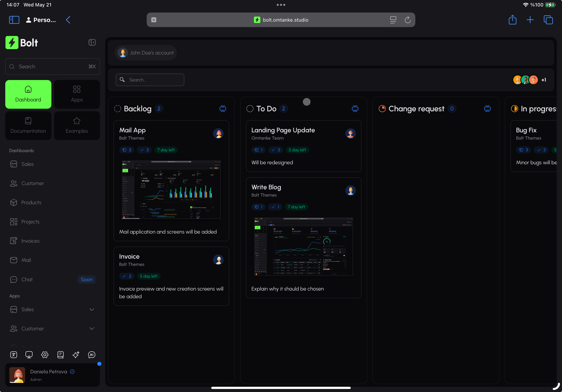The image size is (562, 392).
Task: Expand the Sales apps submenu
Action: [x=92, y=309]
